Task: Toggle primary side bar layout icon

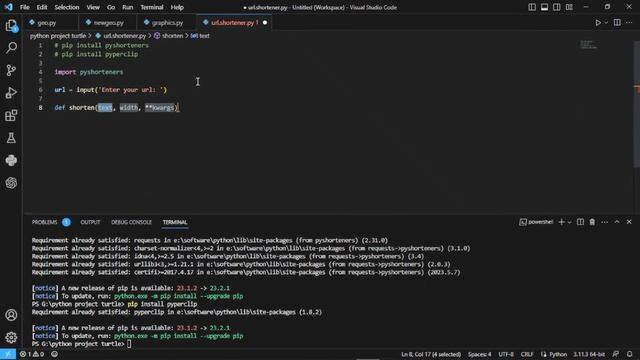Action: [532, 7]
